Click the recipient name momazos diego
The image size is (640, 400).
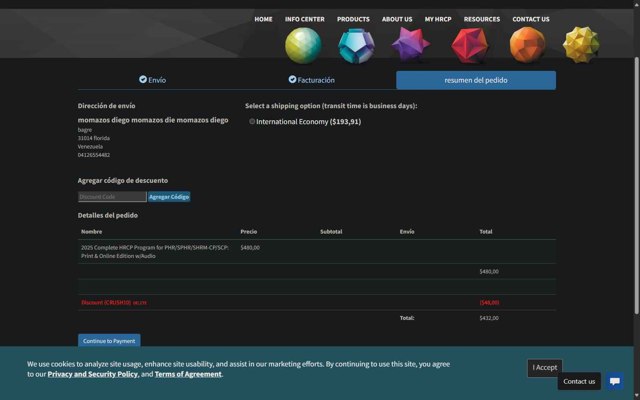[x=153, y=120]
